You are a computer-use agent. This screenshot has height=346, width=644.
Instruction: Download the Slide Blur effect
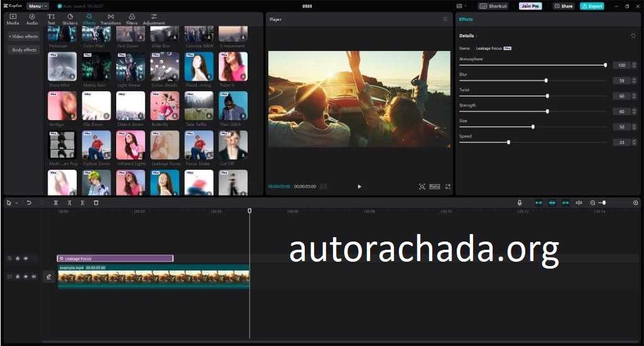pos(175,38)
